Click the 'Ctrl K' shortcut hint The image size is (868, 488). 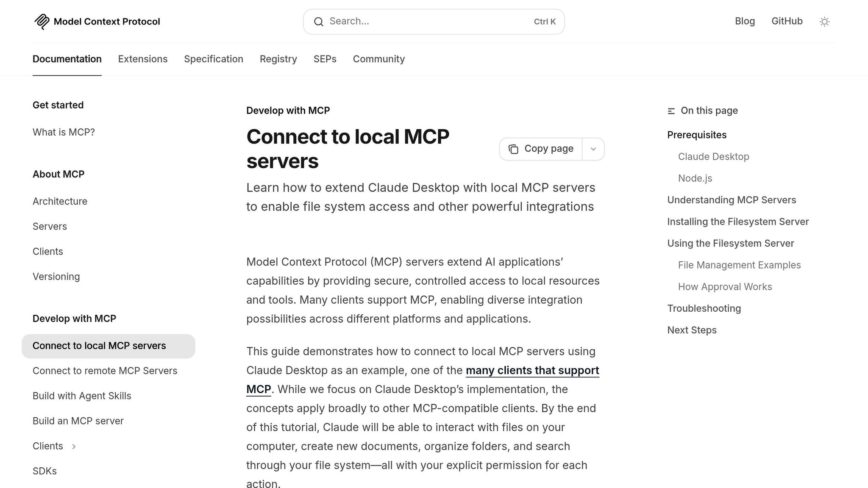tap(545, 22)
